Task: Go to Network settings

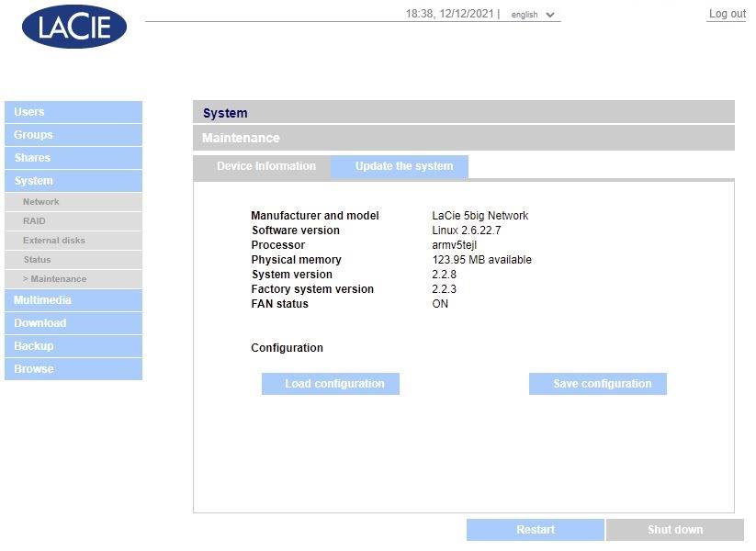Action: coord(73,202)
